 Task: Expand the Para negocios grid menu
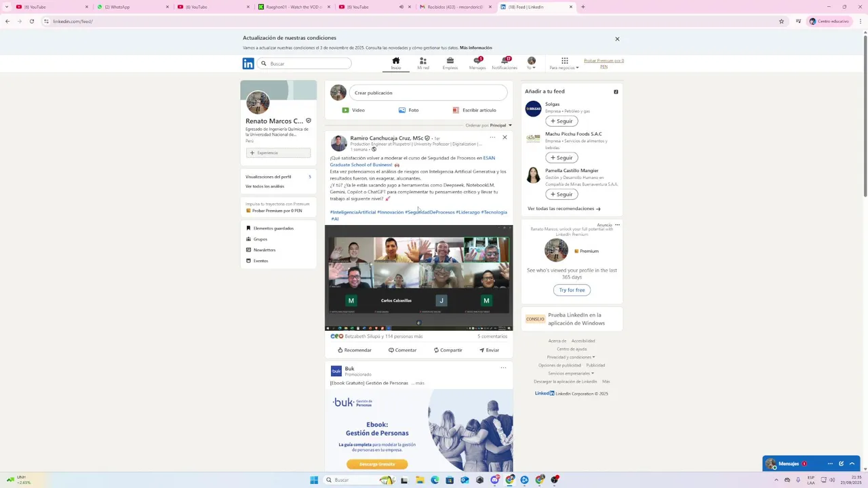point(564,63)
